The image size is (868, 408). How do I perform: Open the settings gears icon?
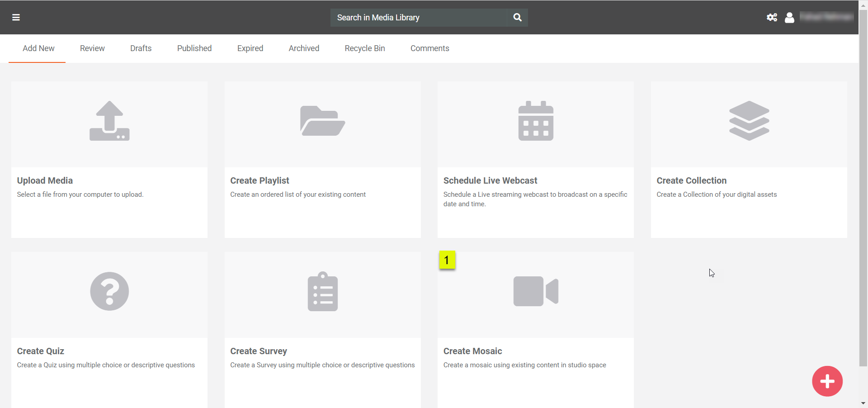(772, 18)
